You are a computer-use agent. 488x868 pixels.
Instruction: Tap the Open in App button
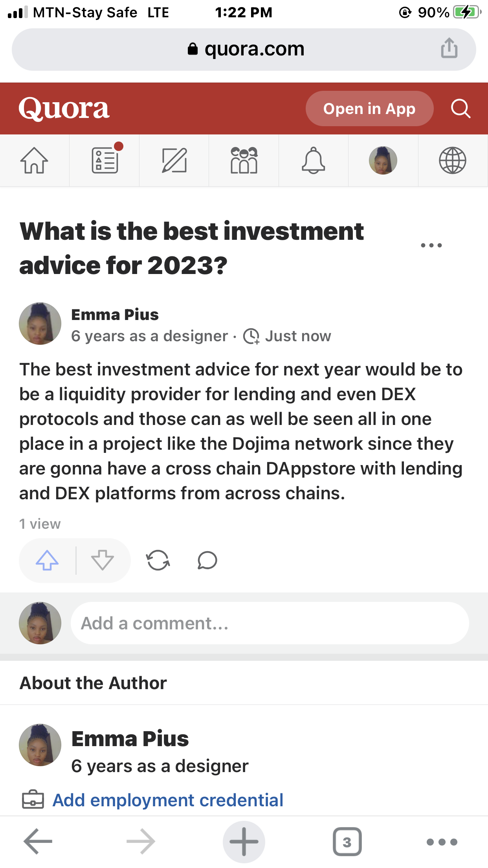[369, 108]
